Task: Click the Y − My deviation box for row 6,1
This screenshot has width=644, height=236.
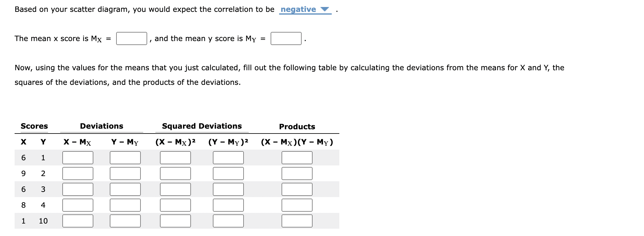Action: [x=125, y=158]
